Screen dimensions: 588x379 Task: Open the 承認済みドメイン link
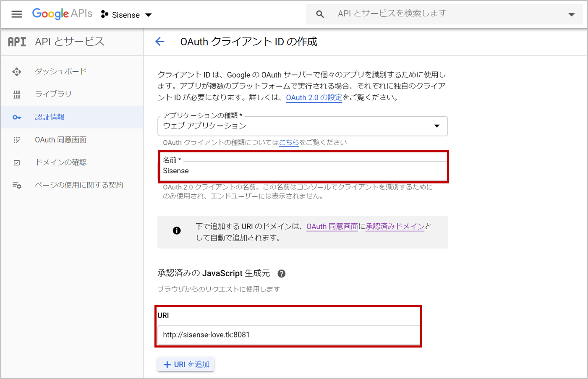[395, 226]
